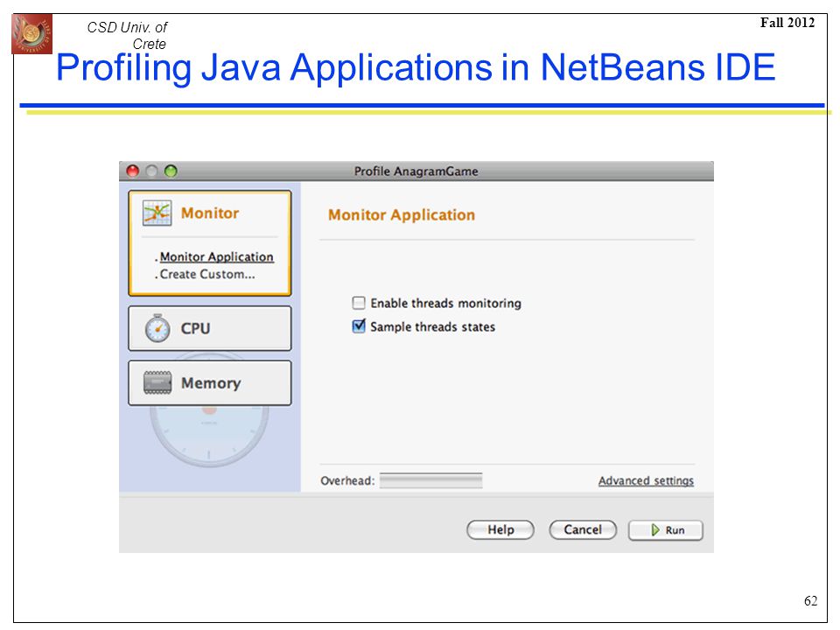Click slide page number 62

pos(811,600)
